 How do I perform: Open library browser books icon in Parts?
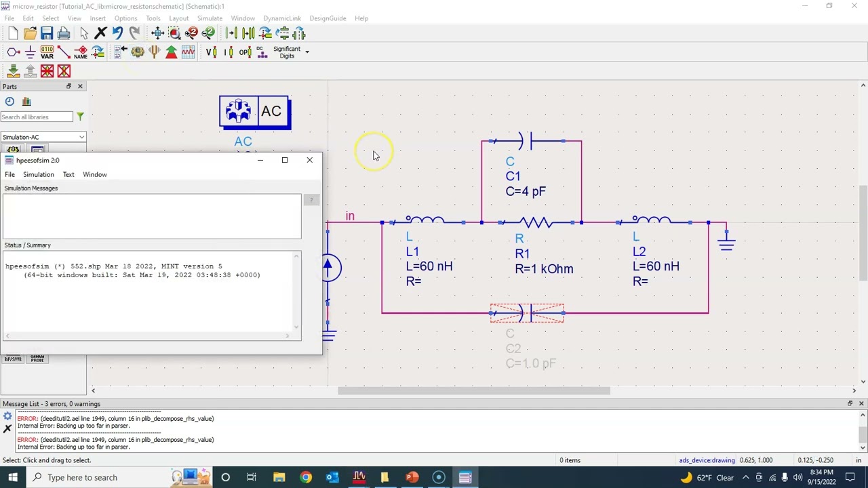click(x=26, y=101)
